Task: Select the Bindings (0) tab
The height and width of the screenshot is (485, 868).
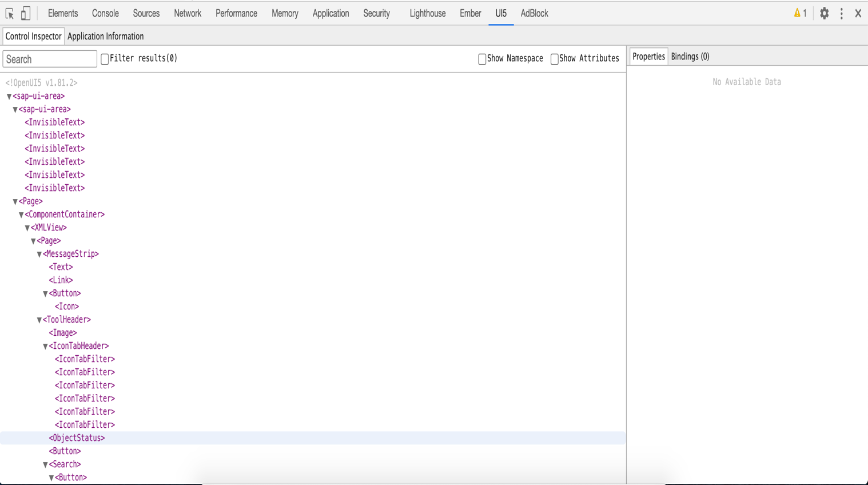Action: click(x=691, y=56)
